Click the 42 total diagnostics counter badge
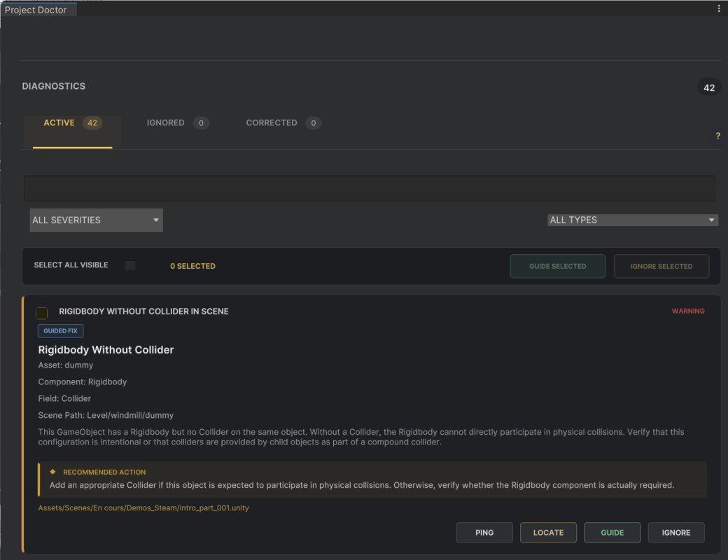The width and height of the screenshot is (728, 560). 709,87
